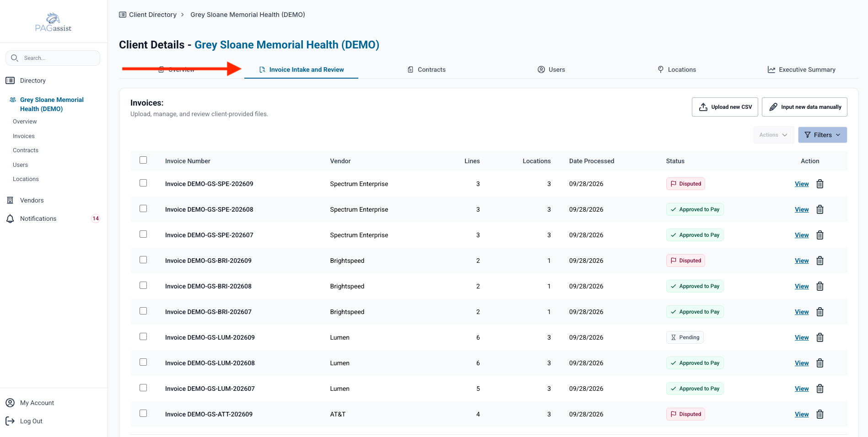The height and width of the screenshot is (437, 868).
Task: Click trash icon for DEMO-GS-BRI-202609
Action: click(x=820, y=261)
